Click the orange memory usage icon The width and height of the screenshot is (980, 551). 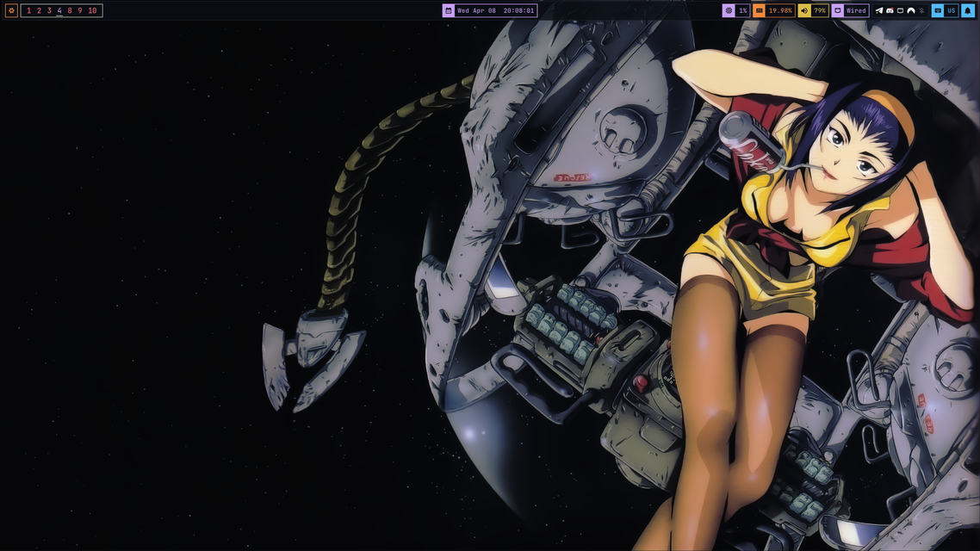(759, 10)
